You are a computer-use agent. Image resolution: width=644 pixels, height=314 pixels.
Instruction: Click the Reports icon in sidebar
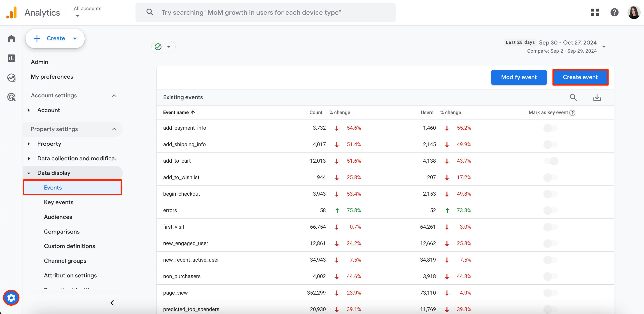click(x=11, y=58)
